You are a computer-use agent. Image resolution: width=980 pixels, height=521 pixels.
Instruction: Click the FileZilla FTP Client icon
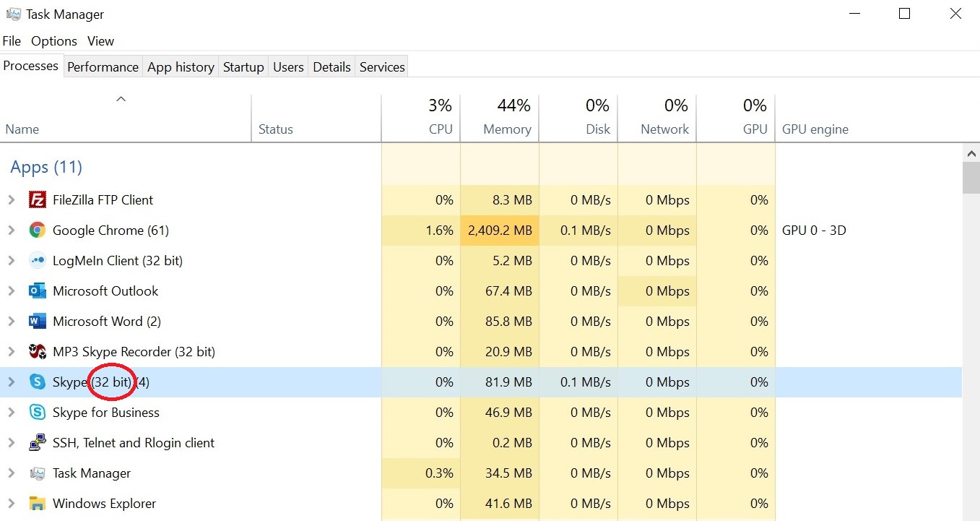pyautogui.click(x=38, y=200)
